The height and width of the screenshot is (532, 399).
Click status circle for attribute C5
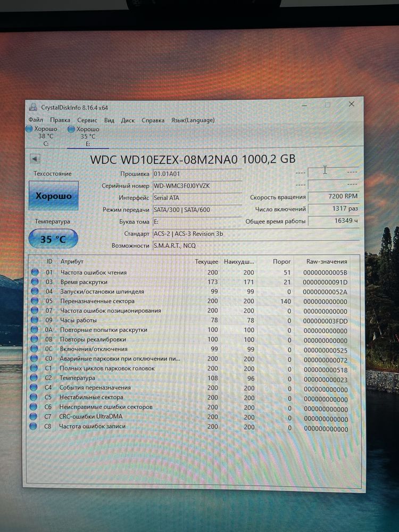tap(34, 397)
